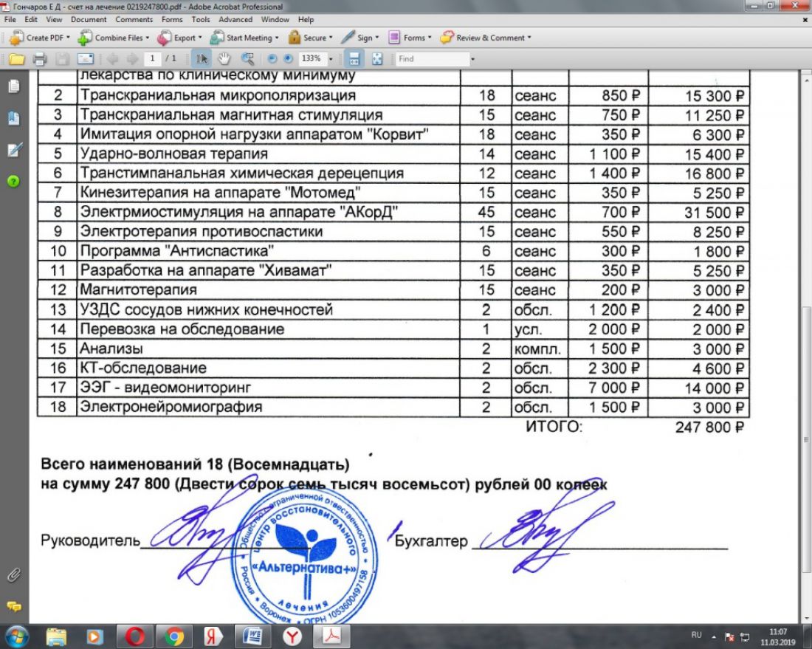
Task: Open the Advanced menu
Action: coord(235,20)
